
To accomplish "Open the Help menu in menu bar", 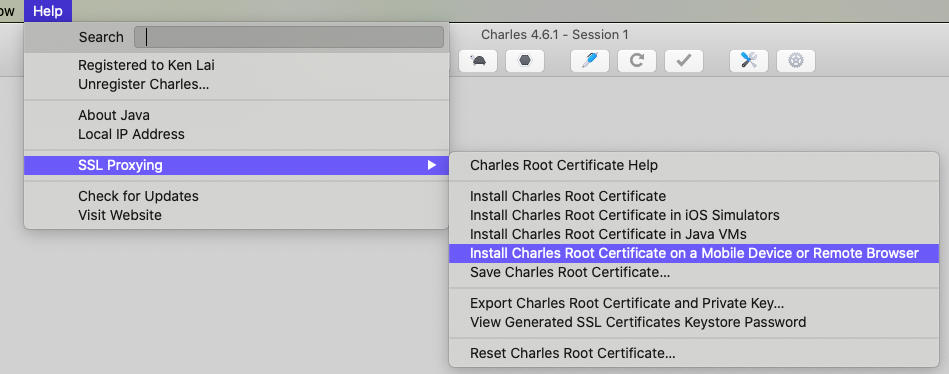I will 48,11.
